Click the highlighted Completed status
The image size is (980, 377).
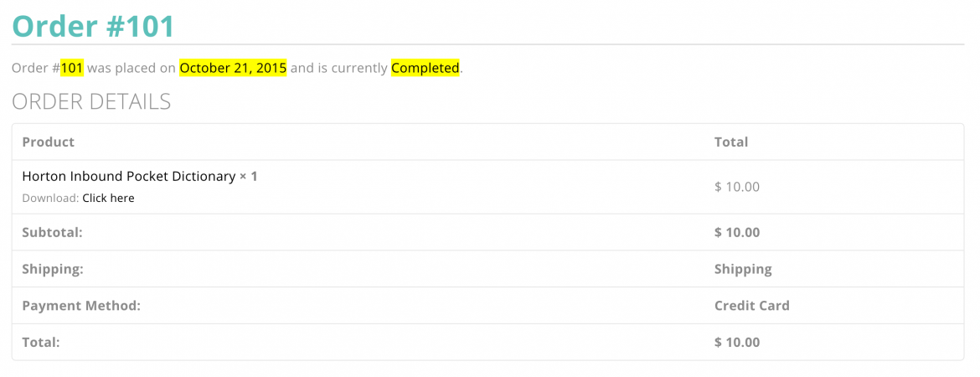point(426,68)
